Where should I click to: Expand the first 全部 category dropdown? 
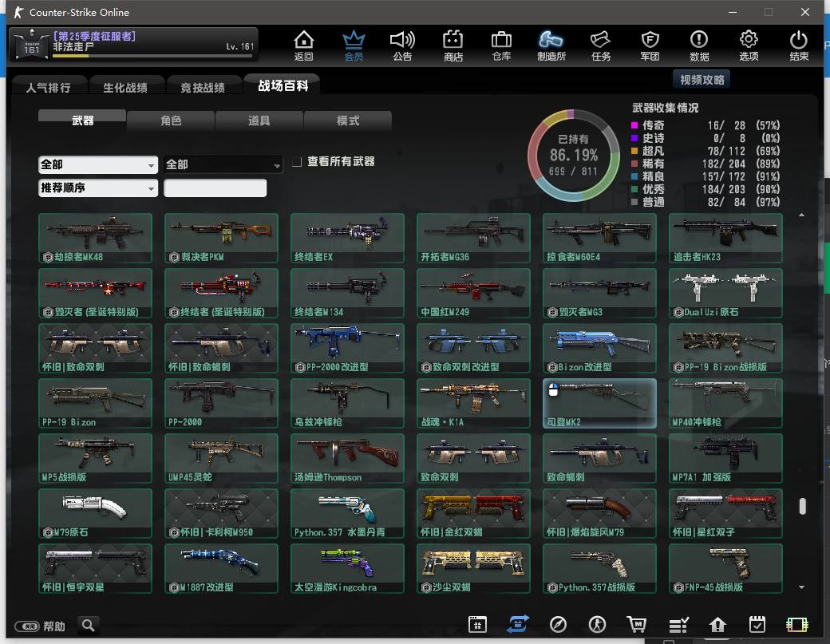pyautogui.click(x=98, y=164)
